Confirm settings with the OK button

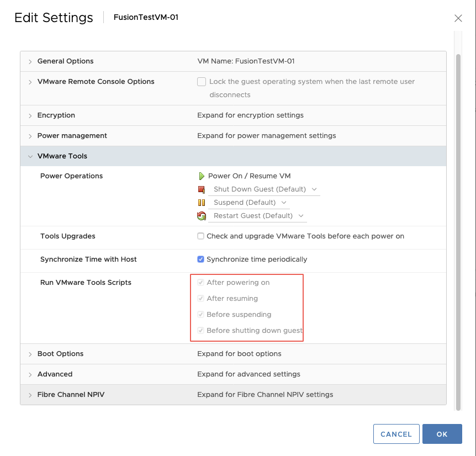442,434
